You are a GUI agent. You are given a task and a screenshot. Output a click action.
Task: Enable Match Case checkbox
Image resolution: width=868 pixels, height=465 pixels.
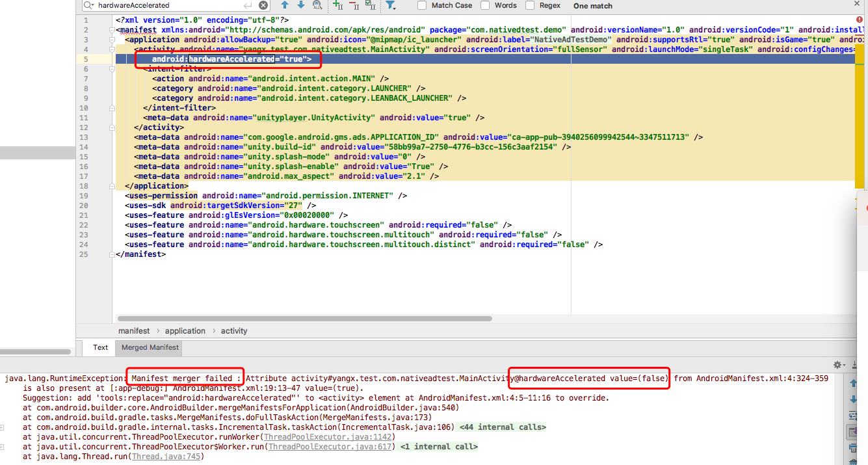(422, 5)
